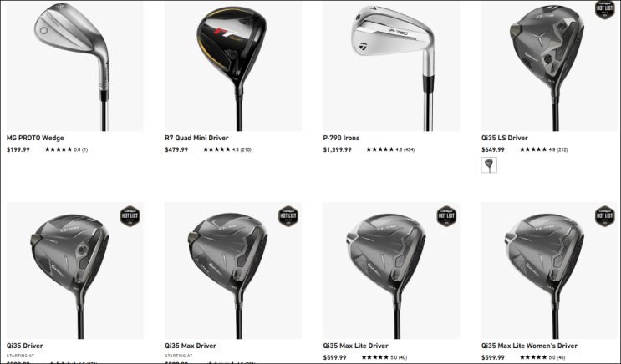The image size is (621, 364).
Task: Click Hot List badge on Qi35 Max Lite Women's Driver
Action: (605, 216)
